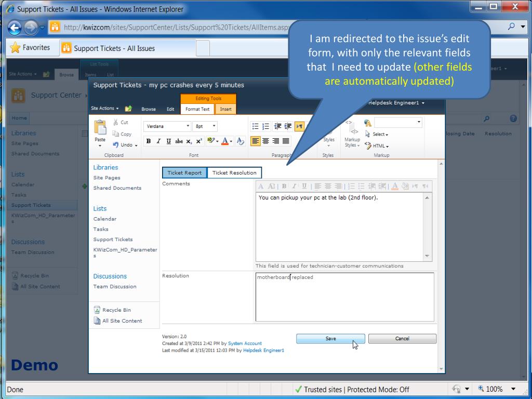532x399 pixels.
Task: Clear formatting with the ribbon eraser icon
Action: coord(241,141)
